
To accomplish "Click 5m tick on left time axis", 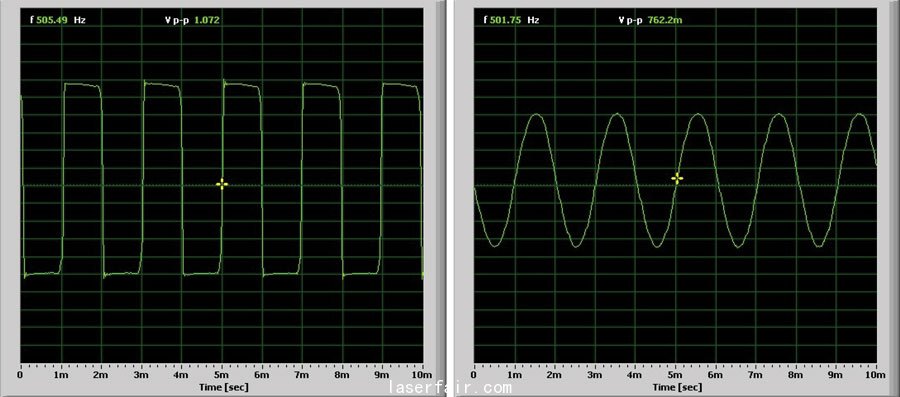I will tap(222, 375).
